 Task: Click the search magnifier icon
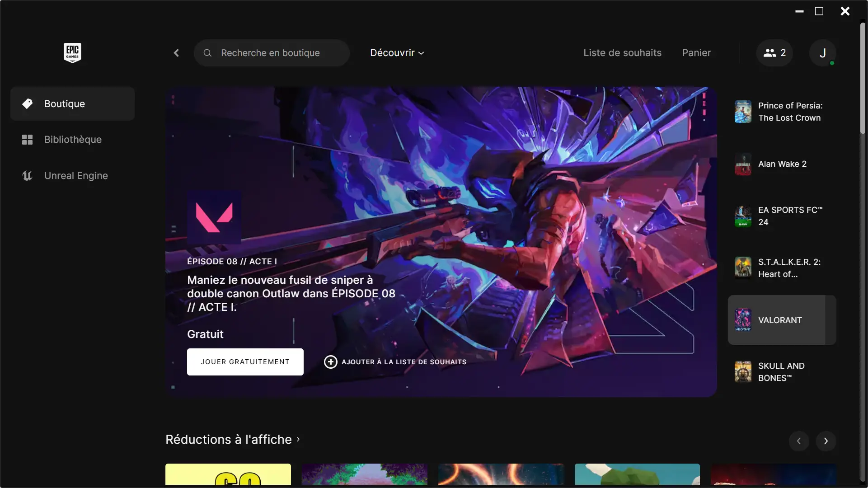click(207, 53)
